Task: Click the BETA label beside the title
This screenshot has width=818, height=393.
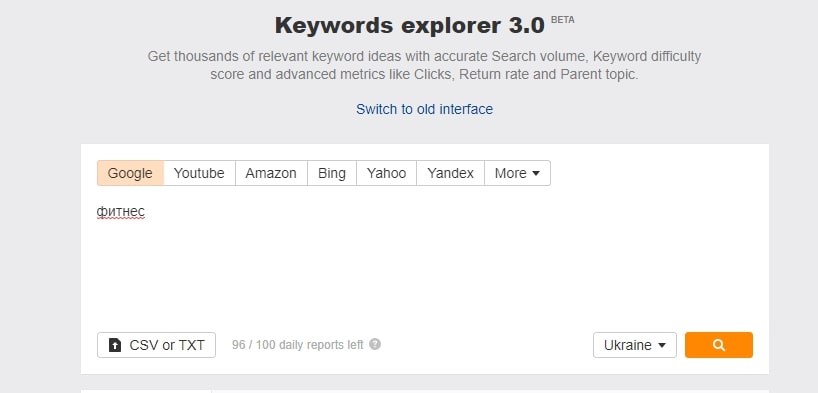Action: coord(562,20)
